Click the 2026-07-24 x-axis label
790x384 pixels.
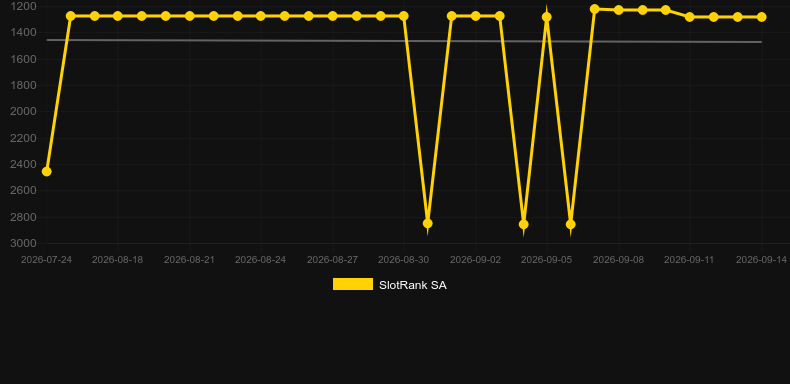[46, 260]
